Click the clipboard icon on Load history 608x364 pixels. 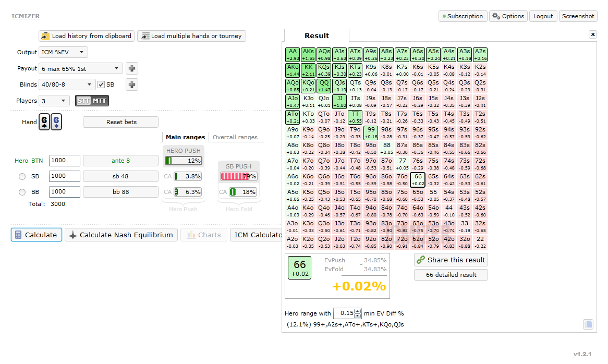coord(45,36)
